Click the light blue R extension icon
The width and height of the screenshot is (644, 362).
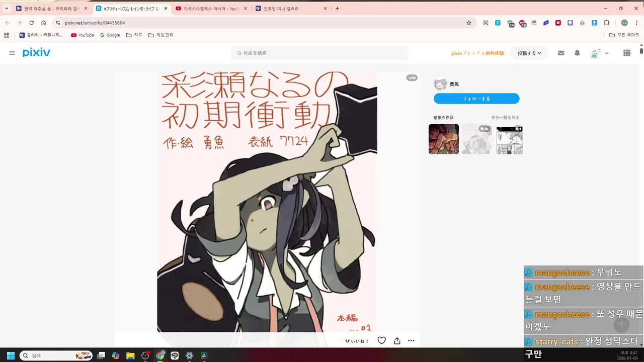coord(498,23)
